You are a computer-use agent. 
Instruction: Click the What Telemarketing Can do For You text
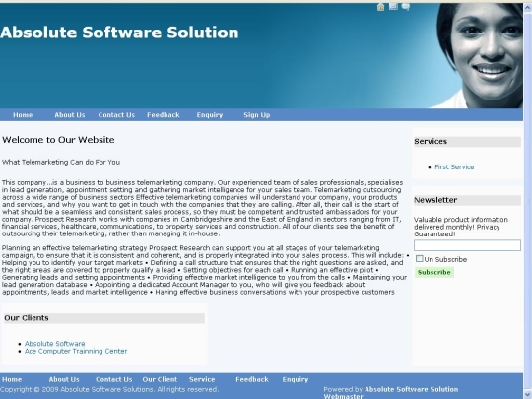[x=61, y=162]
